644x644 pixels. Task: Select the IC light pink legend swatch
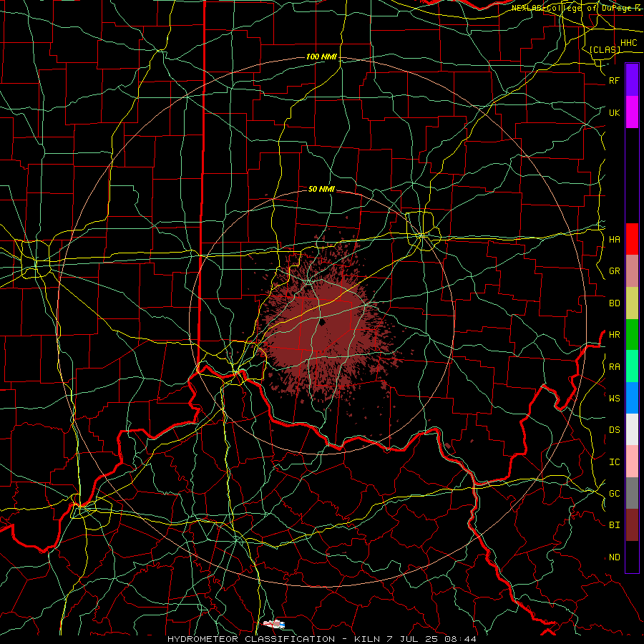coord(632,462)
